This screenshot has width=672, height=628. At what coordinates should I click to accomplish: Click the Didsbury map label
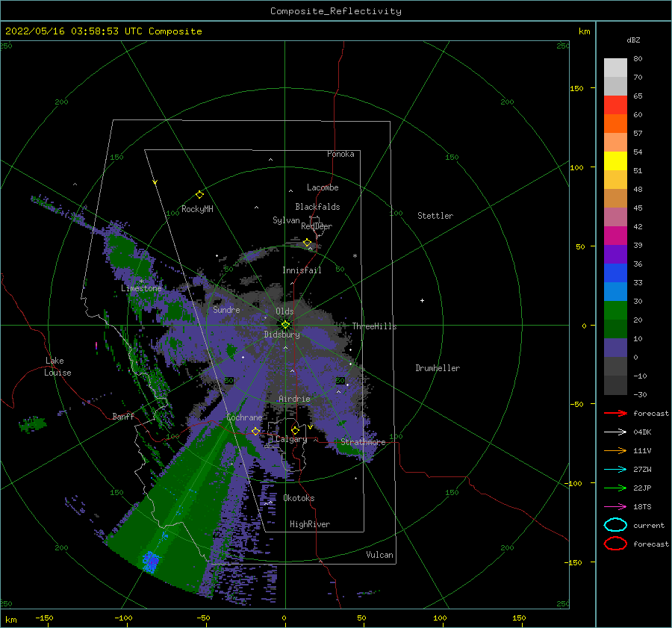[x=281, y=335]
